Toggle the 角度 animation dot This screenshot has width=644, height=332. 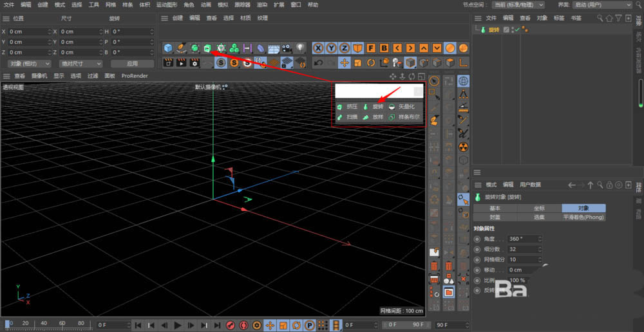(477, 239)
